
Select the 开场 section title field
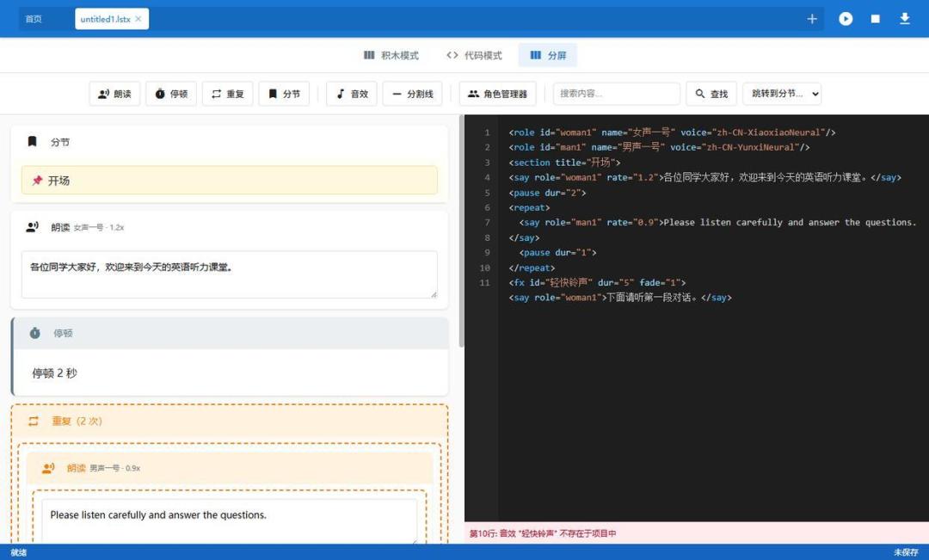point(230,180)
